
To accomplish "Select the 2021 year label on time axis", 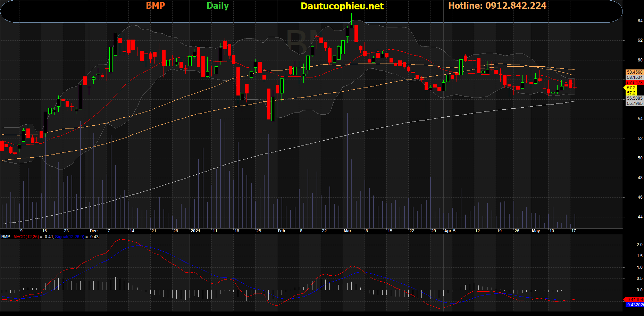I will pos(195,231).
